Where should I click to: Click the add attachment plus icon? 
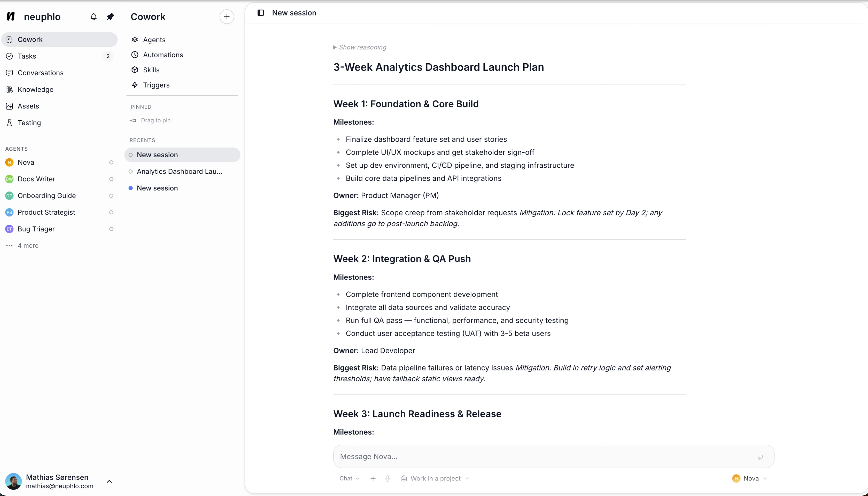click(x=373, y=479)
